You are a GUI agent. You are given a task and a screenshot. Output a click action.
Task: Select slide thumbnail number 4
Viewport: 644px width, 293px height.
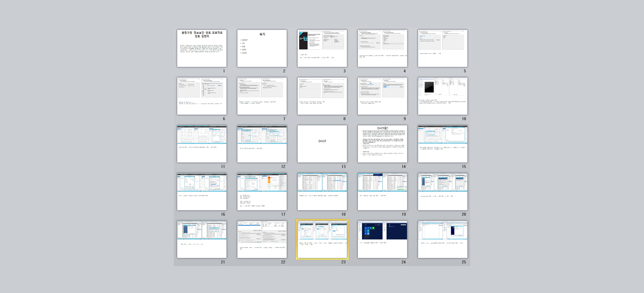pyautogui.click(x=382, y=48)
